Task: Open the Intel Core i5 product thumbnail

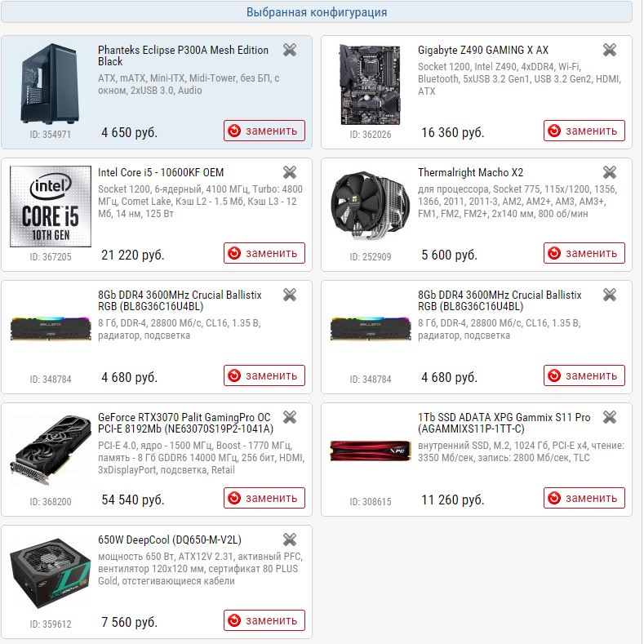Action: point(51,207)
